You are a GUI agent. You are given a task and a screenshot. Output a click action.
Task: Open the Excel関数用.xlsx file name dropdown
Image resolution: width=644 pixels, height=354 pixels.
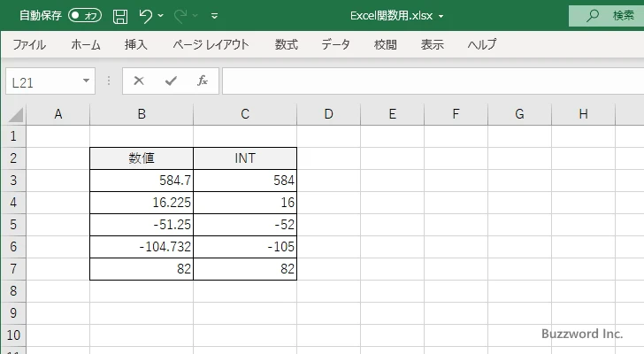(441, 17)
